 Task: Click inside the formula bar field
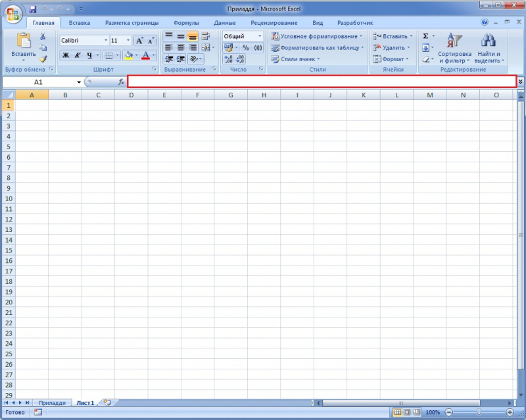[322, 82]
